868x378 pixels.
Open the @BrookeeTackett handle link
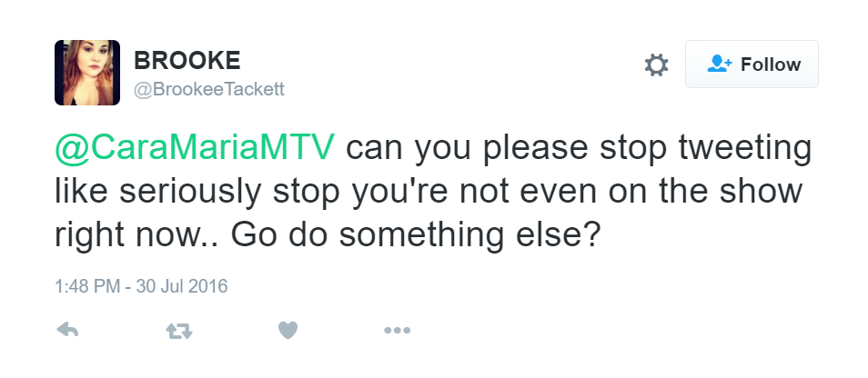coord(209,89)
